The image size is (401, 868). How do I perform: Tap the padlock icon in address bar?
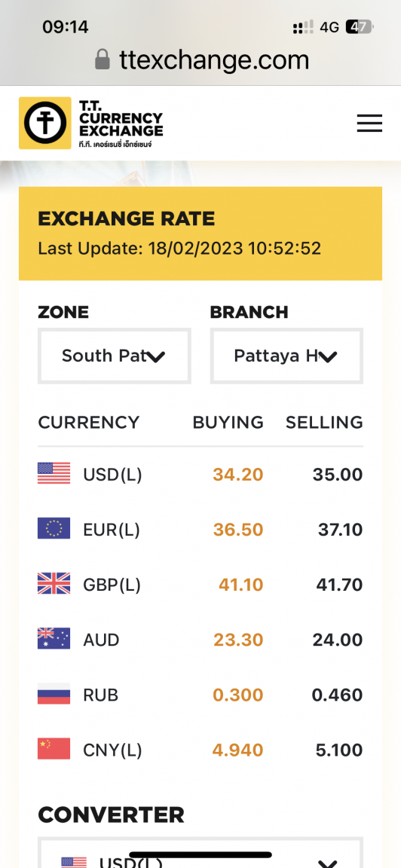(x=103, y=60)
